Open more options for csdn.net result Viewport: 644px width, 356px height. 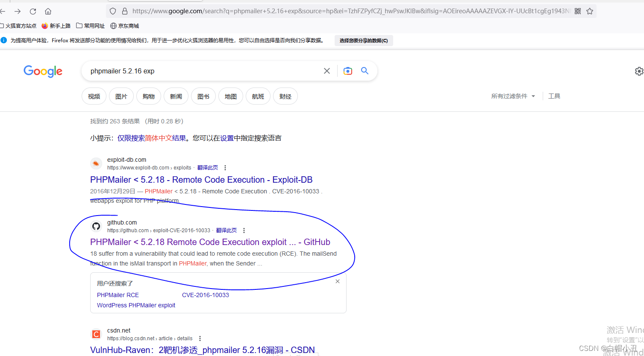pos(200,338)
